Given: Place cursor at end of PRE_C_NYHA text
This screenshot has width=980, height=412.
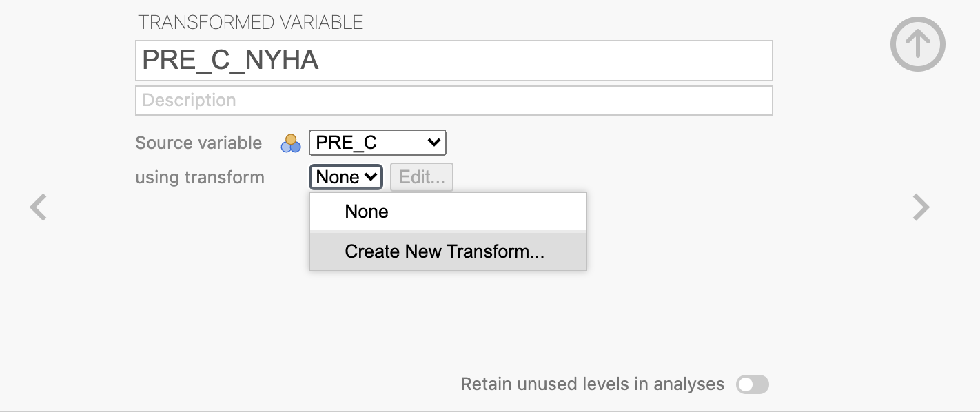Looking at the screenshot, I should pos(320,61).
